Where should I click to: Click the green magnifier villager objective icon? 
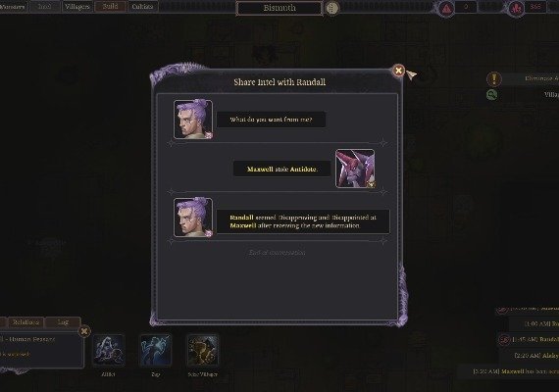click(492, 94)
